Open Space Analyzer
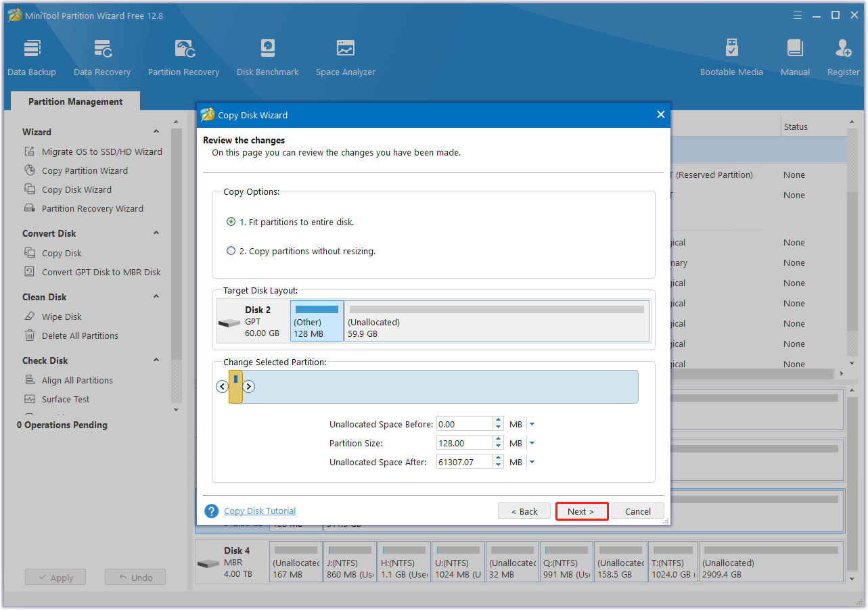The width and height of the screenshot is (868, 610). pos(346,57)
